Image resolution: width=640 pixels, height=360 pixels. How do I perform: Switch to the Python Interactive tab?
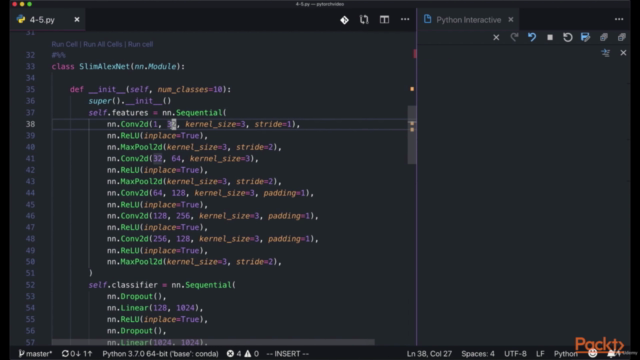pos(469,20)
